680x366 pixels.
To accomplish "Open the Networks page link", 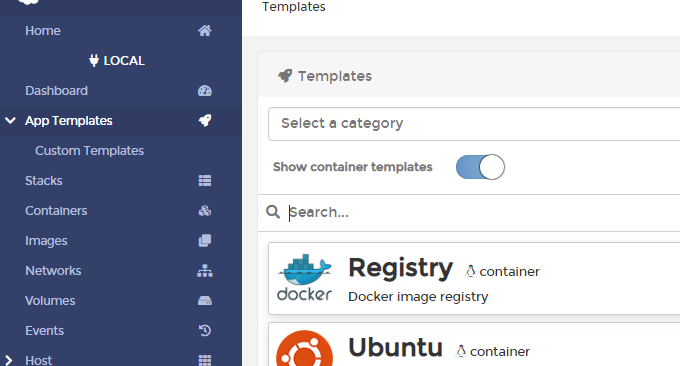I will (x=53, y=271).
